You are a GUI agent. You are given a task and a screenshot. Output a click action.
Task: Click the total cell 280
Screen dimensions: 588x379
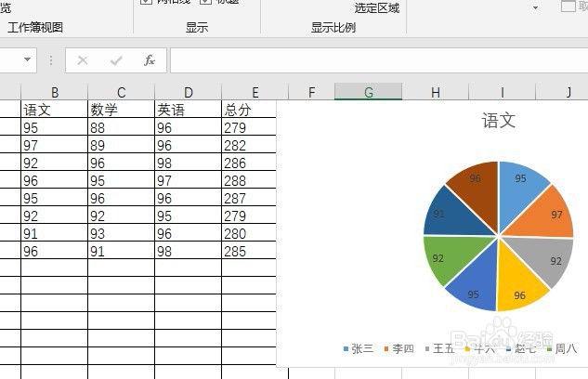click(249, 233)
